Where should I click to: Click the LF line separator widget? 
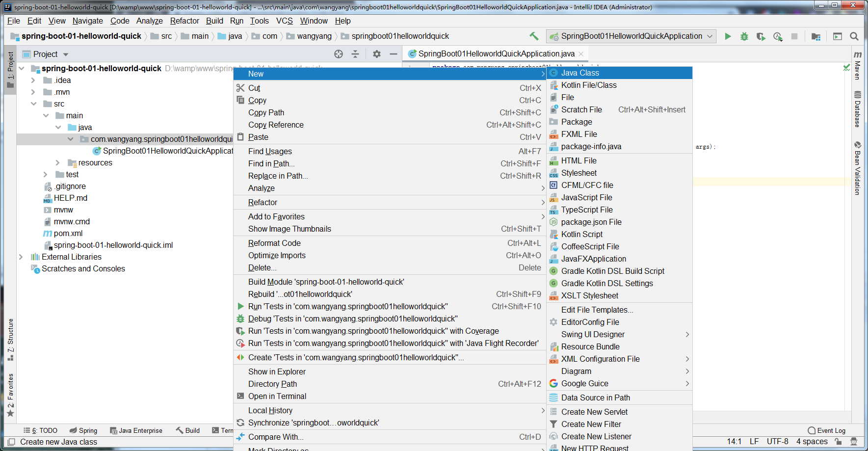pyautogui.click(x=754, y=441)
